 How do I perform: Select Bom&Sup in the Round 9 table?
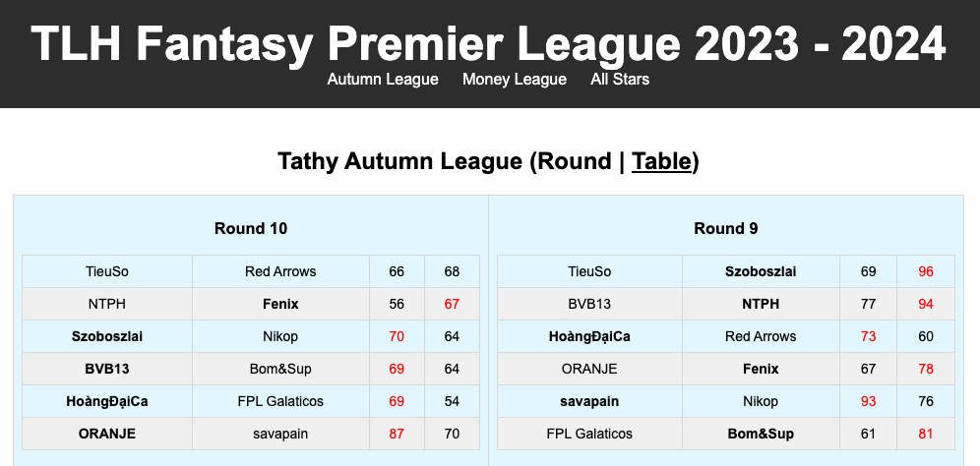(761, 434)
